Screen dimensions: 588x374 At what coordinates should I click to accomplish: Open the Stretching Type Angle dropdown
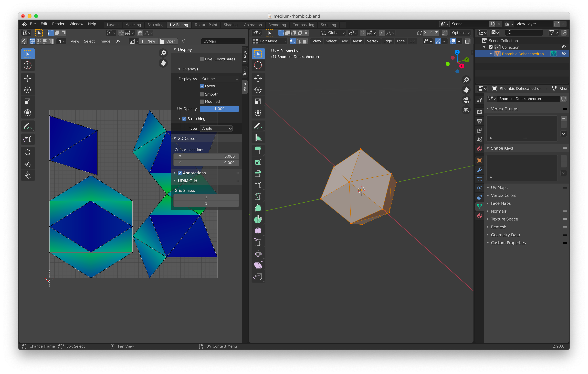coord(216,129)
